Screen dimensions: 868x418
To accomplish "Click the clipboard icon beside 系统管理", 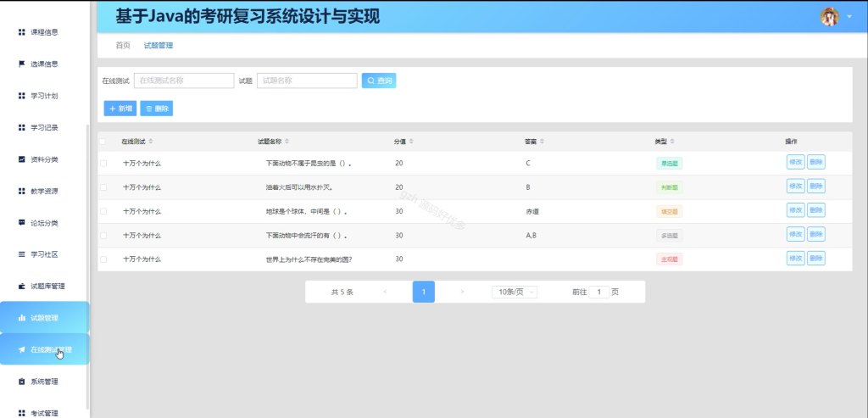I will 21,382.
